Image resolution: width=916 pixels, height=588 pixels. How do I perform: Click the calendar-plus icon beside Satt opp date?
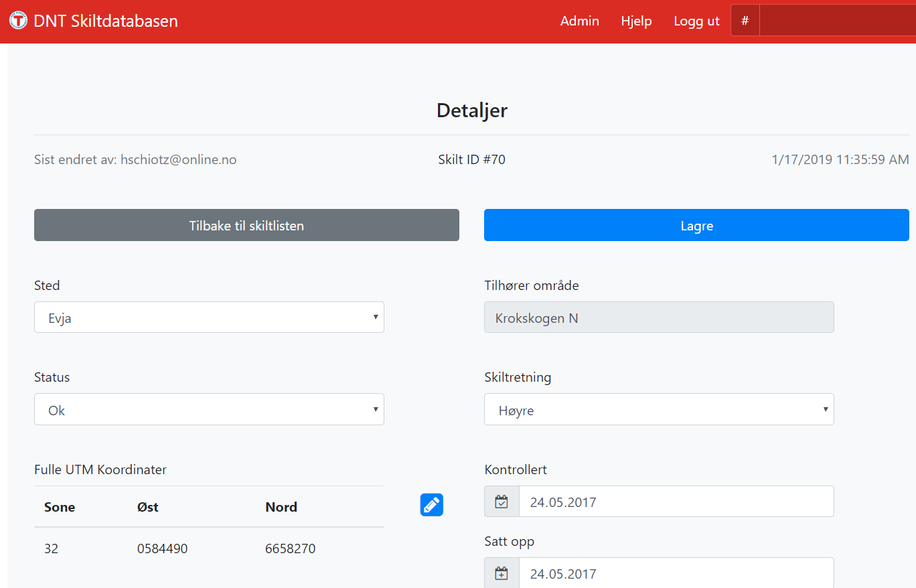pyautogui.click(x=502, y=573)
